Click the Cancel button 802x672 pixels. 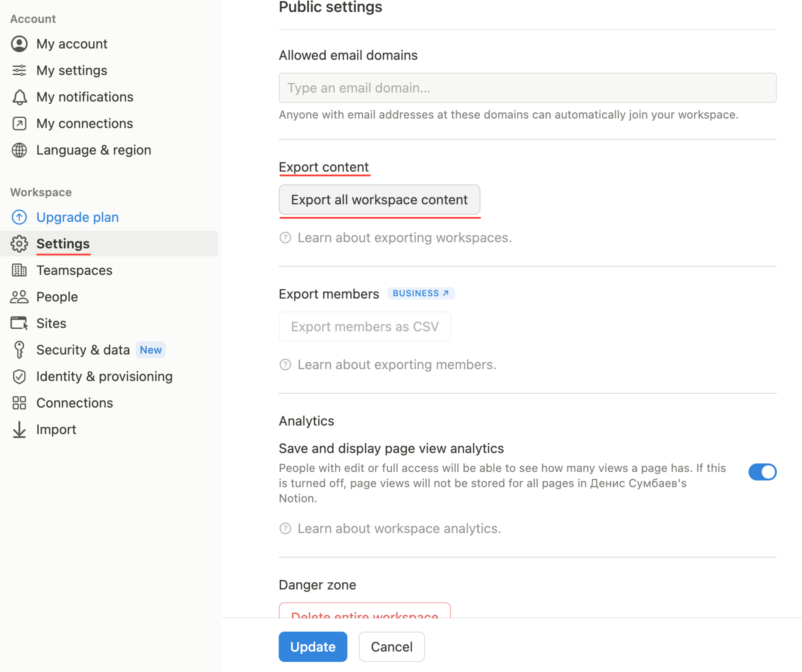391,647
